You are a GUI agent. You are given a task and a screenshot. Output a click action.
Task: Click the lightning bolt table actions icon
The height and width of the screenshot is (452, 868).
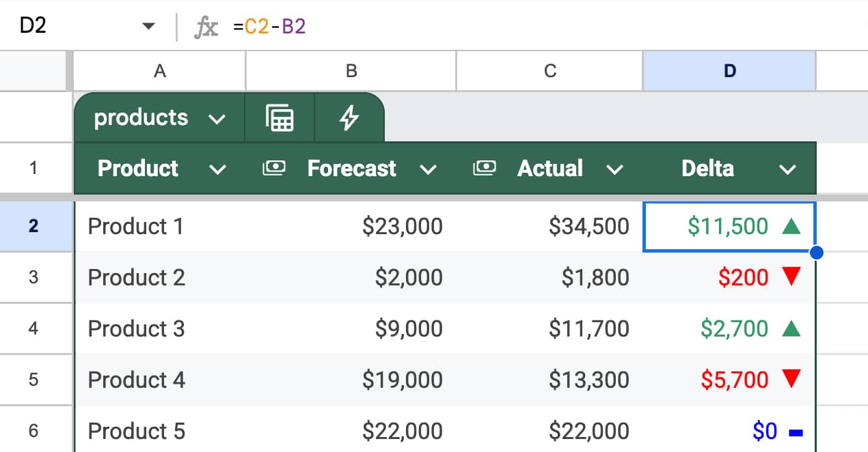[349, 118]
